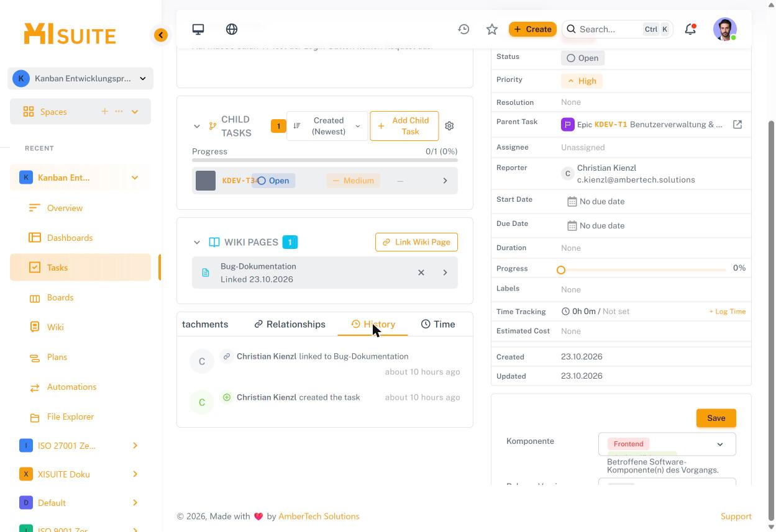776x532 pixels.
Task: Open Bug-Dokumentation wiki page arrow
Action: tap(445, 273)
